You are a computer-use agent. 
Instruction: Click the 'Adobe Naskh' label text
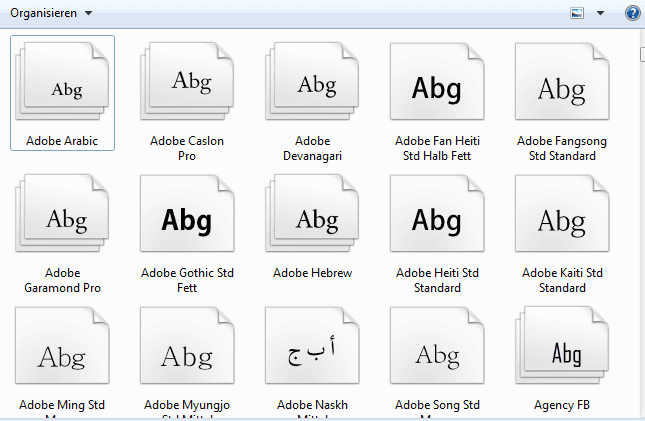pyautogui.click(x=312, y=405)
